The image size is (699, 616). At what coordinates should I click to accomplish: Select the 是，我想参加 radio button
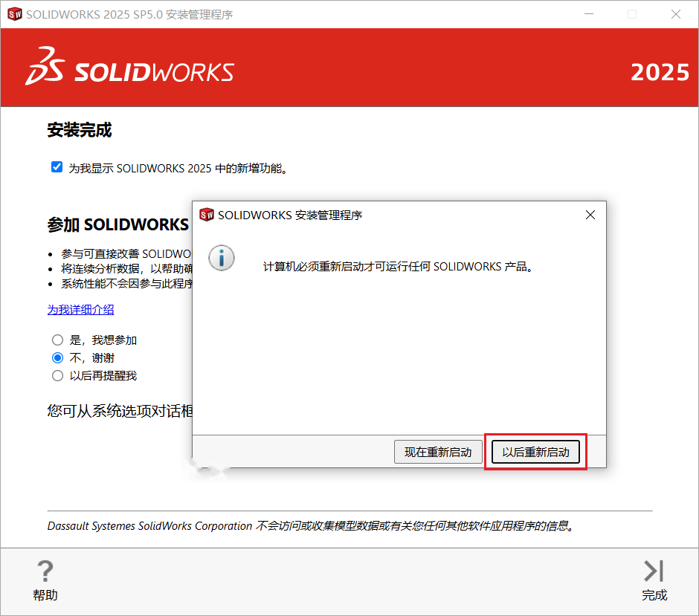tap(57, 340)
